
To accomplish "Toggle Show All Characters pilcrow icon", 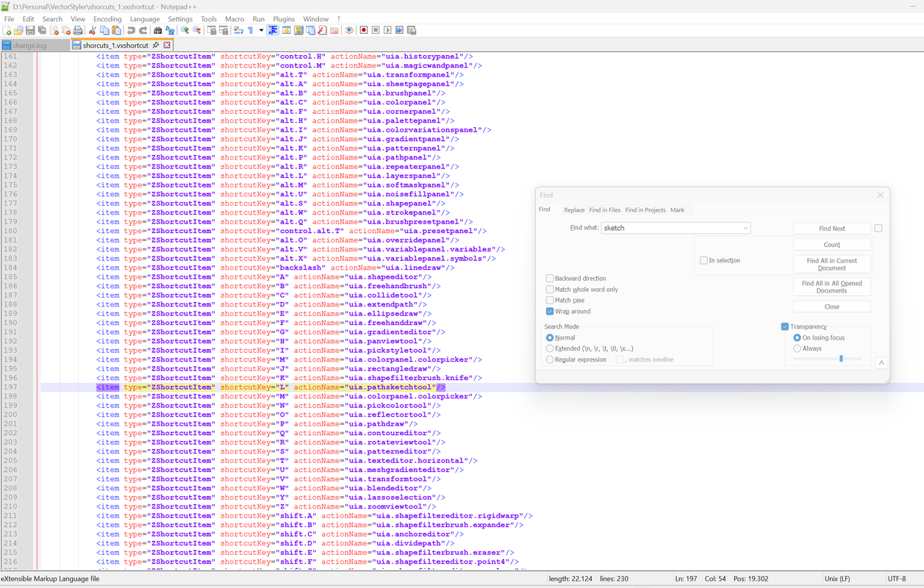I will click(251, 30).
